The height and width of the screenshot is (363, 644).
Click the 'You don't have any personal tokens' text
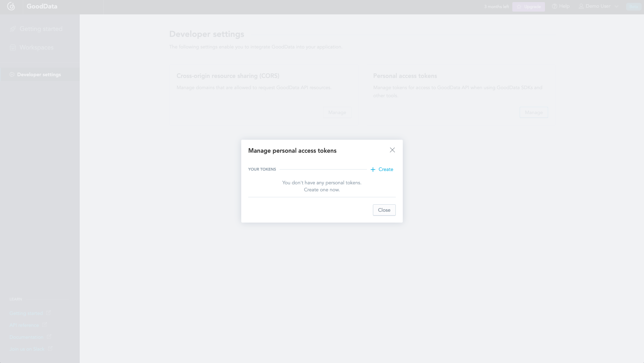(x=322, y=183)
